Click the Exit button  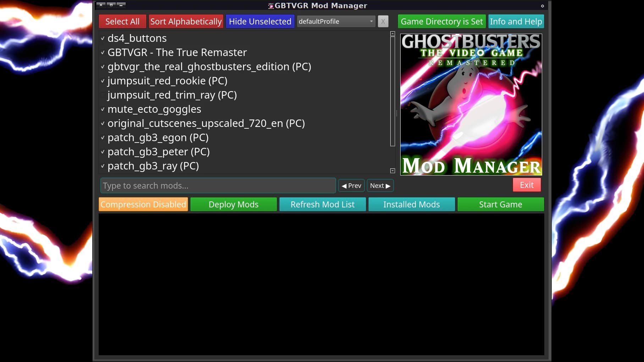527,185
